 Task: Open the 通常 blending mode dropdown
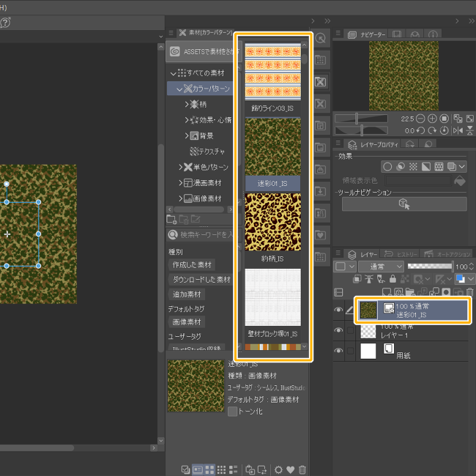[x=382, y=267]
